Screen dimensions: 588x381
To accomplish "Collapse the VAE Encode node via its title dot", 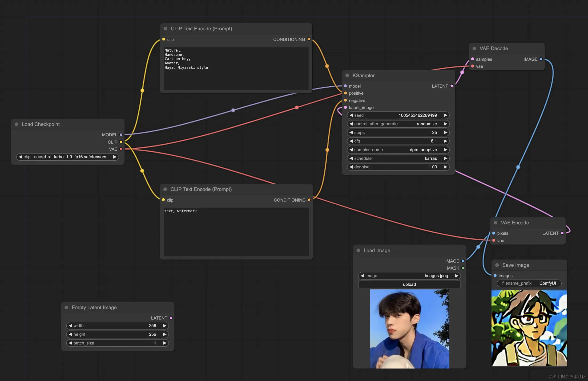I will click(x=495, y=223).
